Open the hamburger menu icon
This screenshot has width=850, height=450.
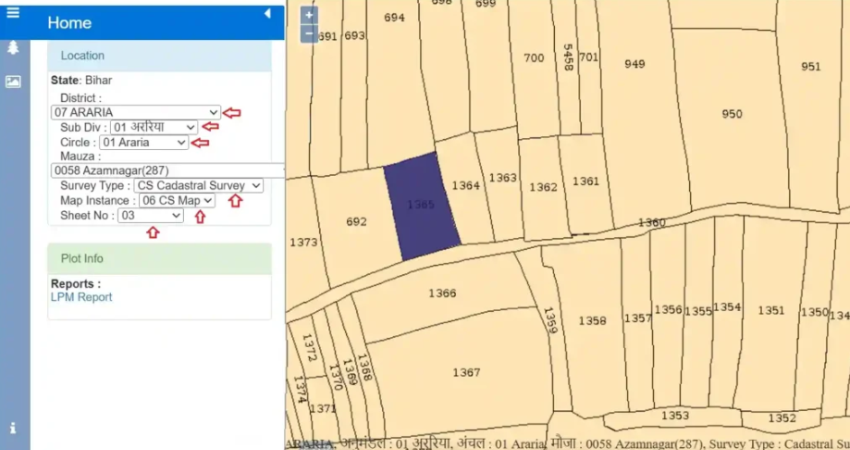pyautogui.click(x=12, y=12)
